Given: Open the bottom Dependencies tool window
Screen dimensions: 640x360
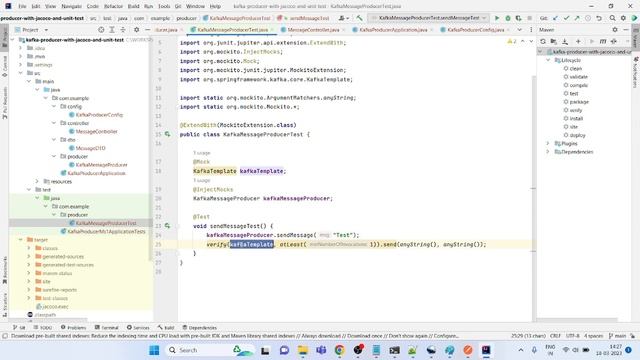Looking at the screenshot, I should 200,327.
